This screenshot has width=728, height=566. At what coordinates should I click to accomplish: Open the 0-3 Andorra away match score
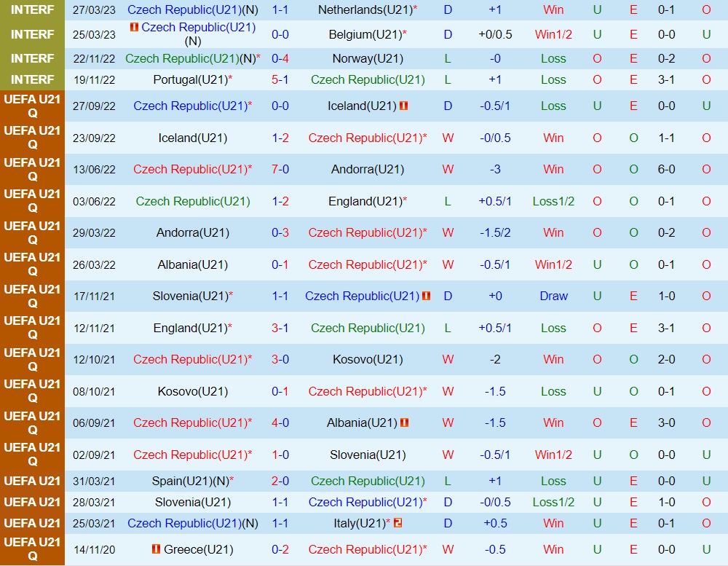[x=280, y=232]
